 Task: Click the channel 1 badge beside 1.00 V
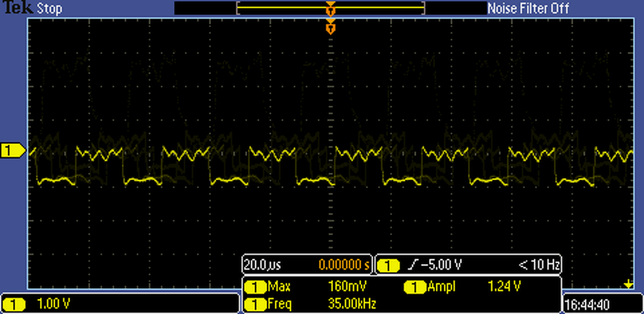pyautogui.click(x=14, y=304)
